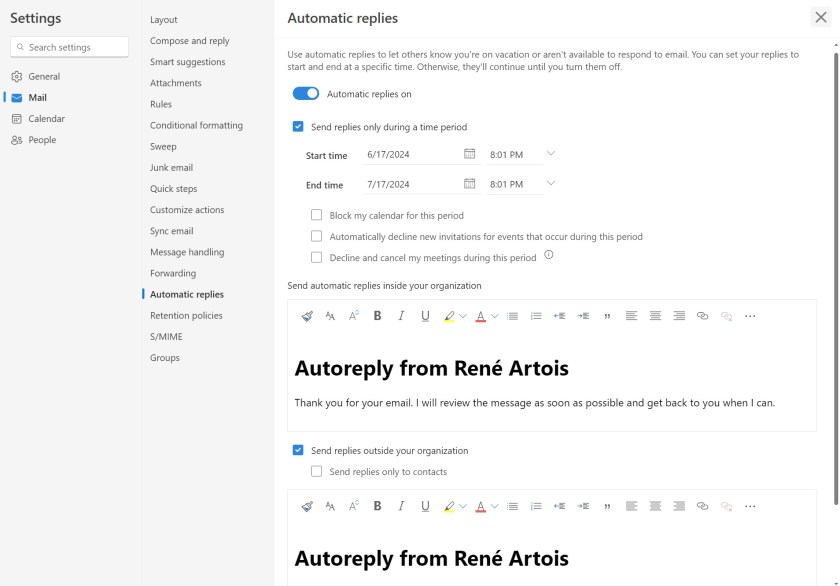Open Retention policies settings page
Image resolution: width=840 pixels, height=586 pixels.
[186, 315]
